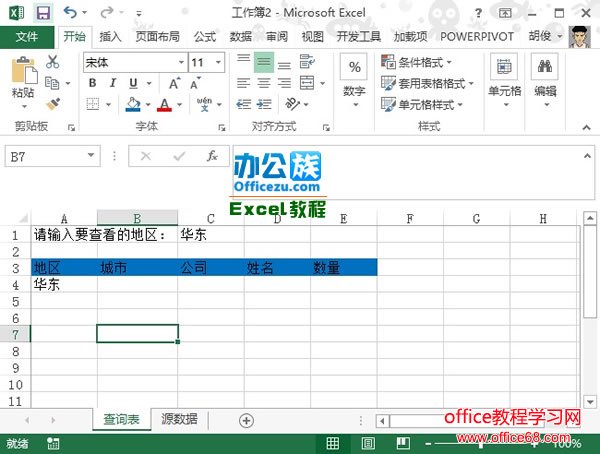600x454 pixels.
Task: Click cell C1 containing 华东
Action: point(211,235)
